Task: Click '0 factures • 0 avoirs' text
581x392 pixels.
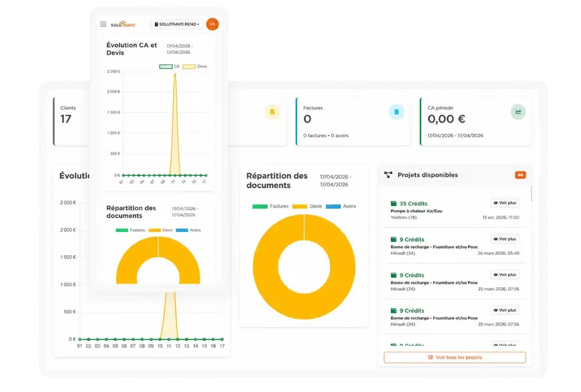Action: [326, 136]
